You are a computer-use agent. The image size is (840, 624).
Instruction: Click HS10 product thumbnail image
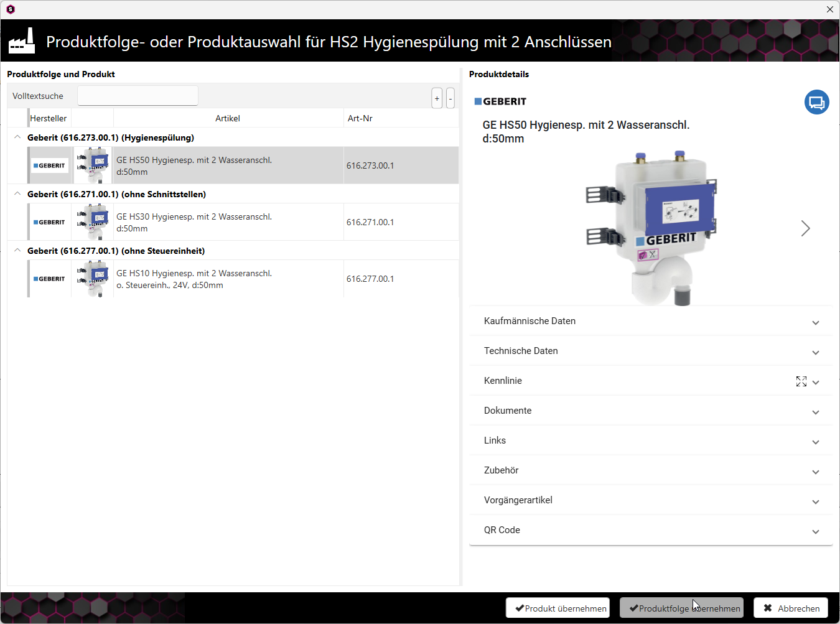coord(93,279)
